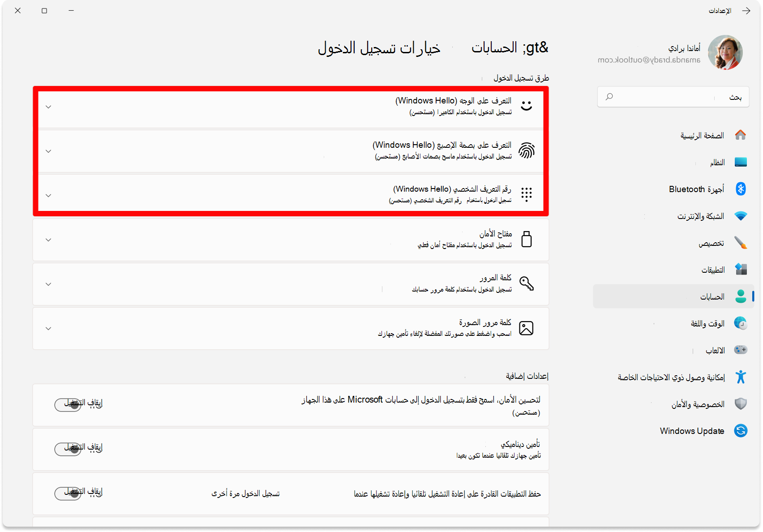Click the بحث search input field
This screenshot has width=763, height=532.
point(673,97)
